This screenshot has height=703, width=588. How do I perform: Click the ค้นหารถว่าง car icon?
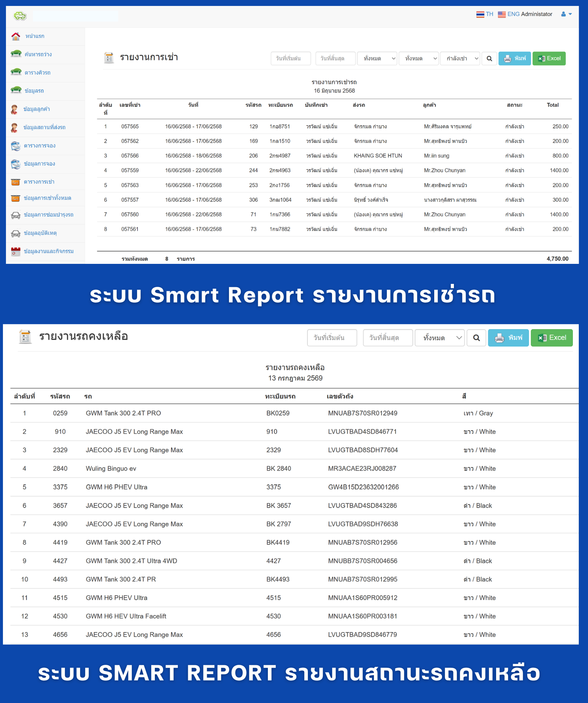[16, 54]
